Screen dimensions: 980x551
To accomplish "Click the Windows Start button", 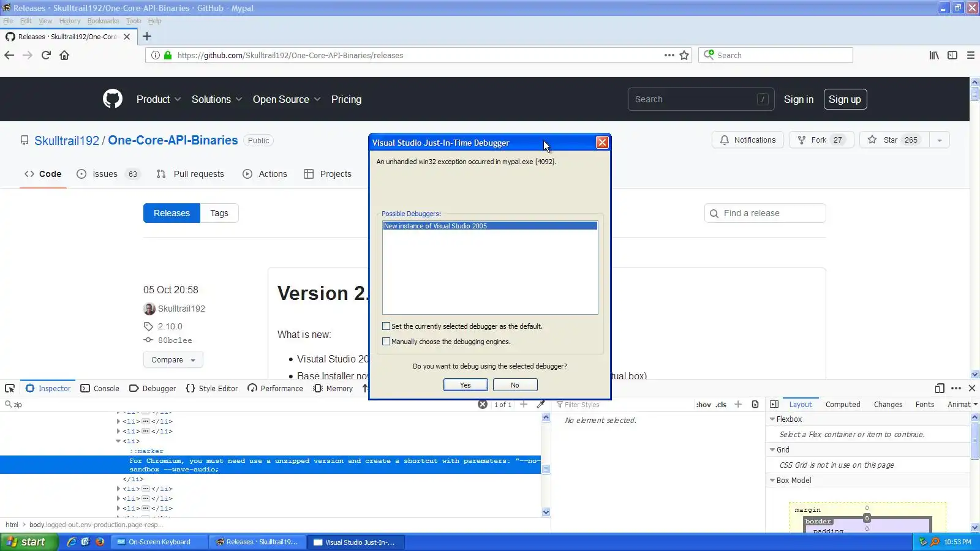I will pos(29,542).
